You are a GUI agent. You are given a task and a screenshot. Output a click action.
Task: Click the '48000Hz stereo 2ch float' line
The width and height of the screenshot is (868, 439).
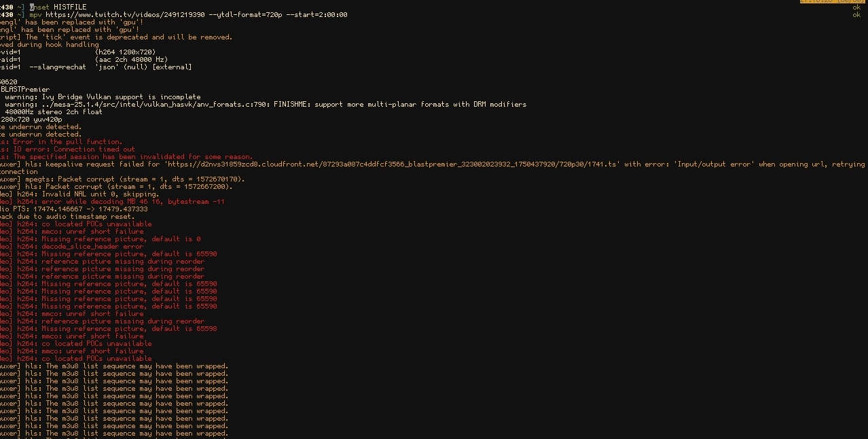(x=54, y=112)
